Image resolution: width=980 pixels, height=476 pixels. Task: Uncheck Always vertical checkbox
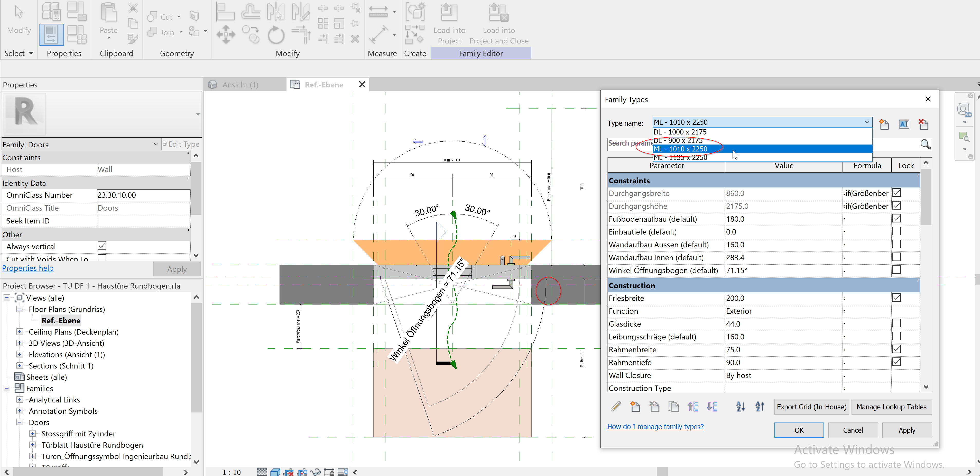(x=101, y=246)
